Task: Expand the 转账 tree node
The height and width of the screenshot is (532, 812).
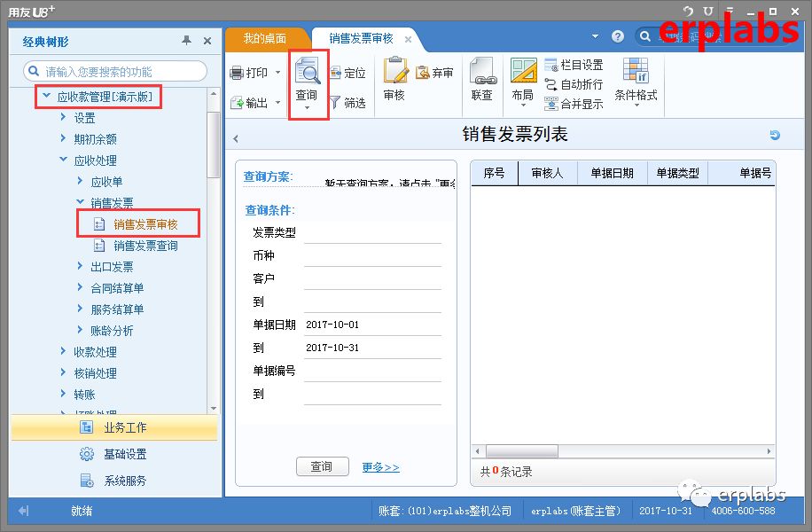Action: 63,394
